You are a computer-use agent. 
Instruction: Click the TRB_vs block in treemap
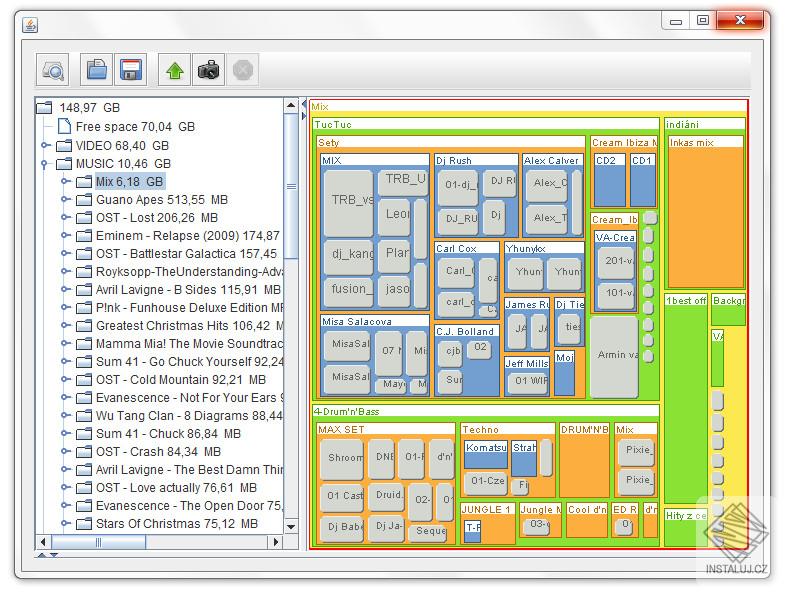[x=347, y=201]
